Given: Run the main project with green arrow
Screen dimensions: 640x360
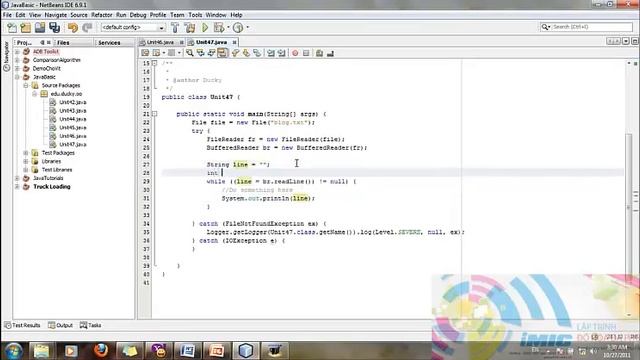Looking at the screenshot, I should tap(205, 27).
